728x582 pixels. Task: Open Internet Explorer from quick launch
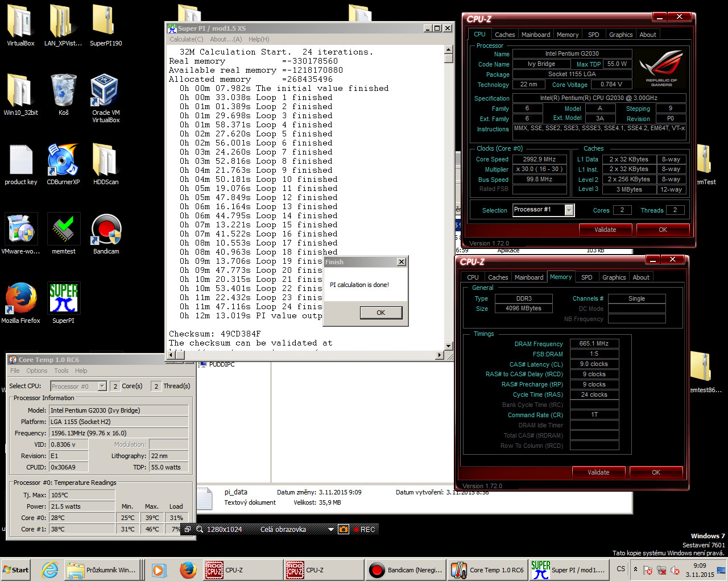click(50, 570)
